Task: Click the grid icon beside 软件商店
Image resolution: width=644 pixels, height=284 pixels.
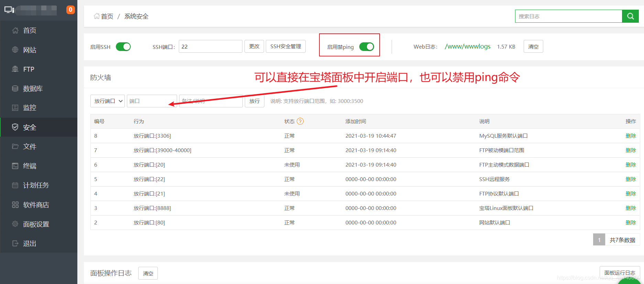Action: [15, 205]
